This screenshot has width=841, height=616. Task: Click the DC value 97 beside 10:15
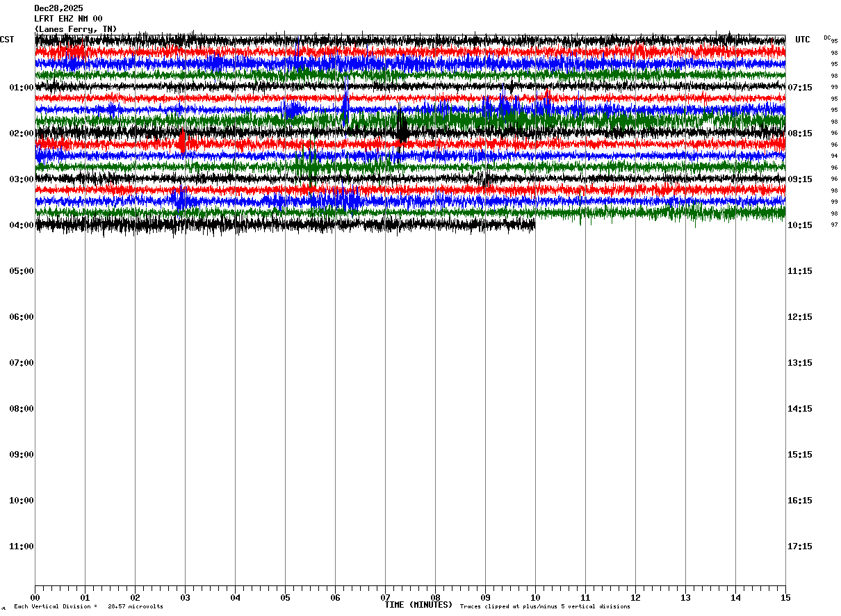coord(834,225)
